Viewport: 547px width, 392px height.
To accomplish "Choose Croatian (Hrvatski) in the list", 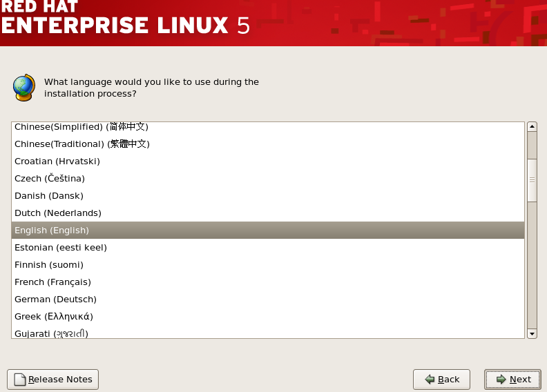I will click(x=268, y=161).
